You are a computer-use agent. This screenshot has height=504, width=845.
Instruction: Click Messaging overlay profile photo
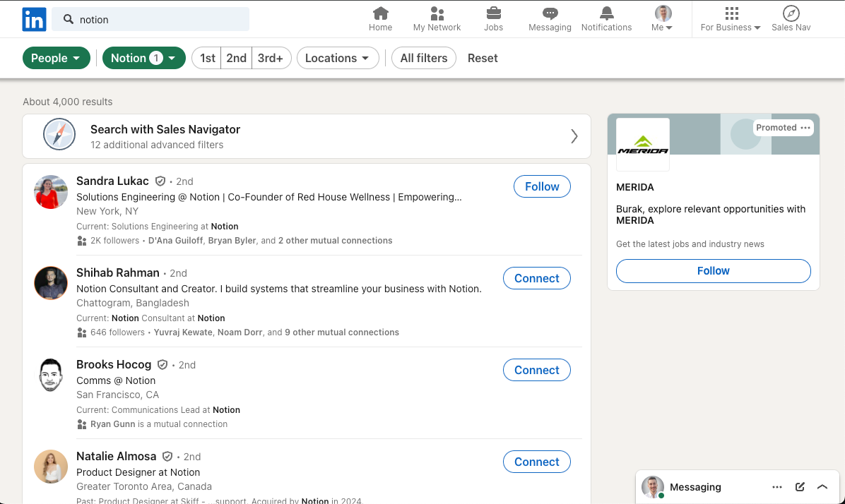click(653, 487)
